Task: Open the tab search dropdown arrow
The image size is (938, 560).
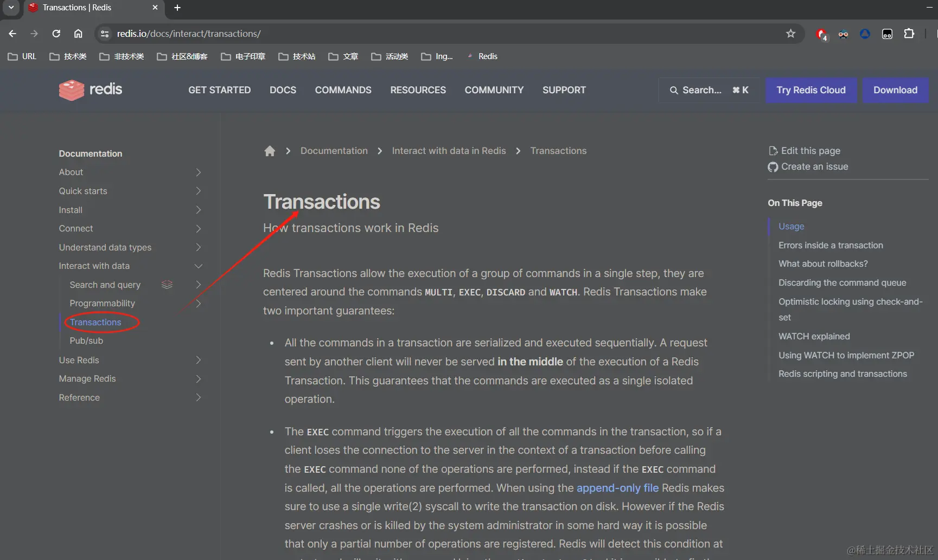Action: (x=11, y=8)
